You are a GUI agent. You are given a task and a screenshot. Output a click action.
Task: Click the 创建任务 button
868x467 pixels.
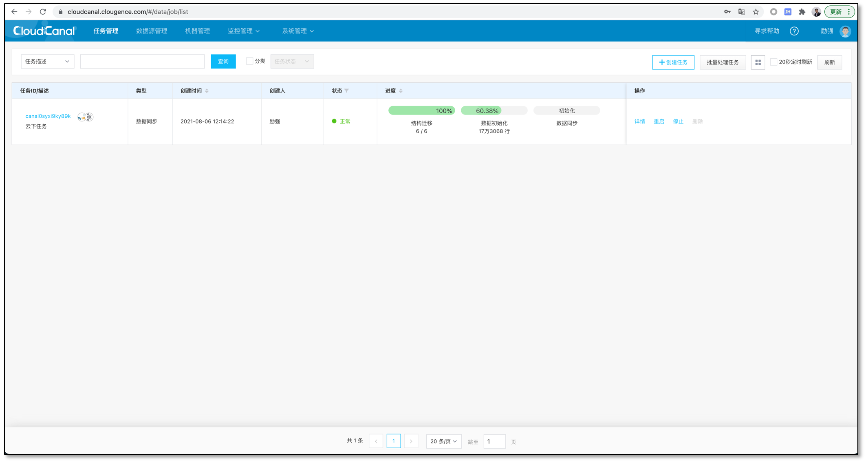point(673,62)
